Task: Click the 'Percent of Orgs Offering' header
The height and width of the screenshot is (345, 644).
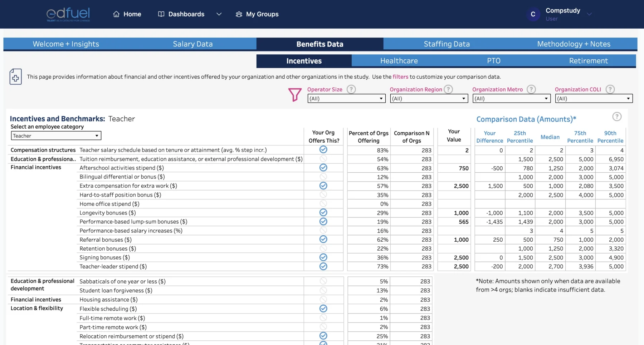Action: coord(369,137)
